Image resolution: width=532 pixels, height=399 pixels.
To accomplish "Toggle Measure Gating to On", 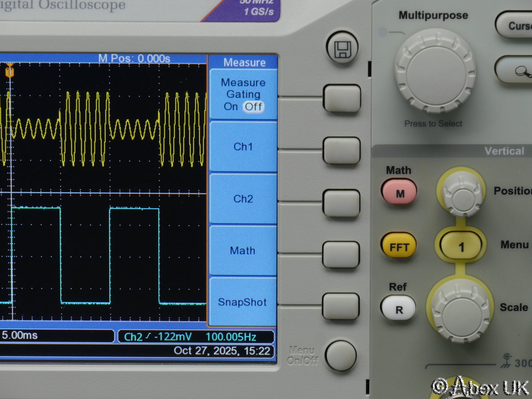I will point(231,107).
